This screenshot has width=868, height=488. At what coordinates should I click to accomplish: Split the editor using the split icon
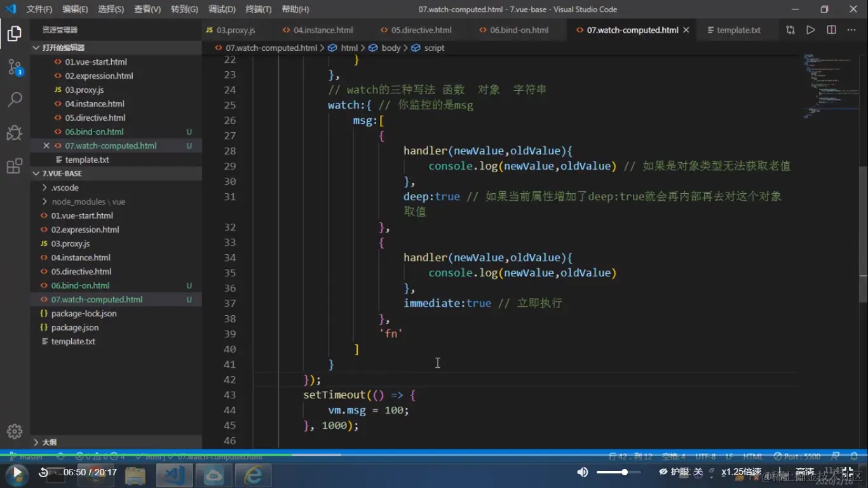(831, 30)
